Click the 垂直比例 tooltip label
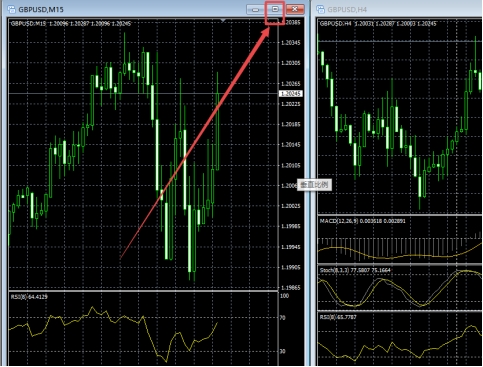Screen dimensions: 483x367 [314, 184]
